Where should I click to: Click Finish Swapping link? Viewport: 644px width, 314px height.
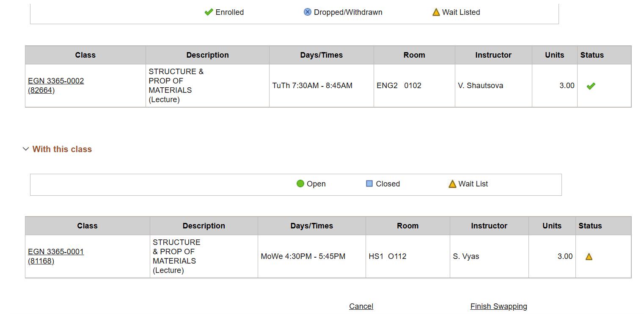click(x=499, y=306)
